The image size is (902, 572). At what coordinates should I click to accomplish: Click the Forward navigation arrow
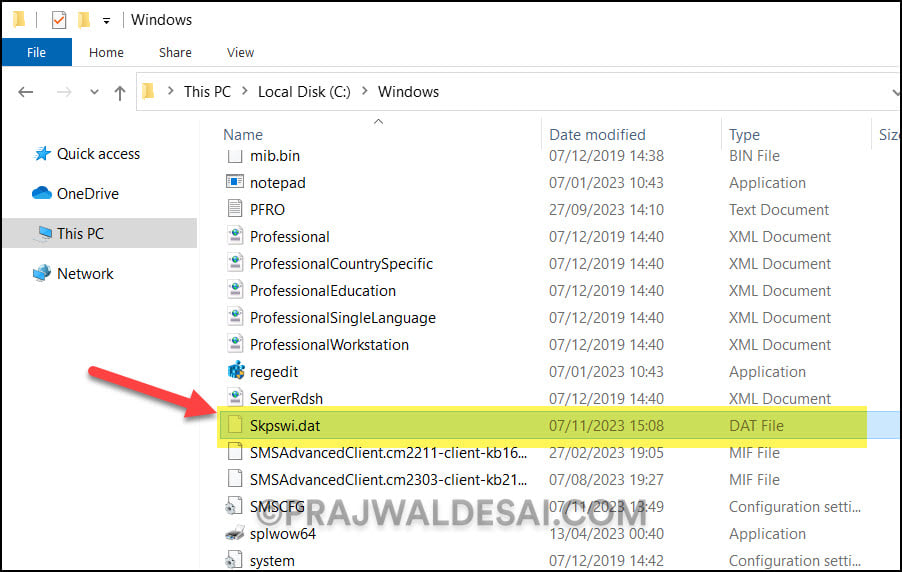[x=64, y=92]
